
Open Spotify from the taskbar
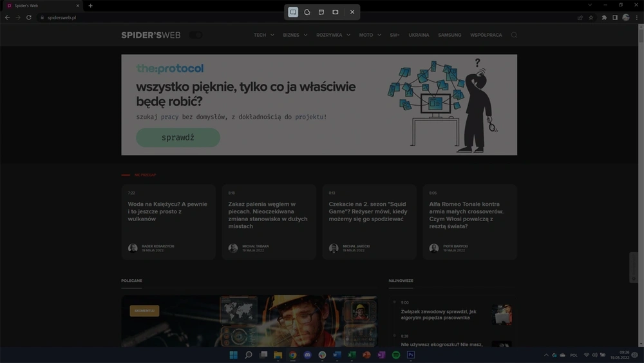tap(396, 355)
